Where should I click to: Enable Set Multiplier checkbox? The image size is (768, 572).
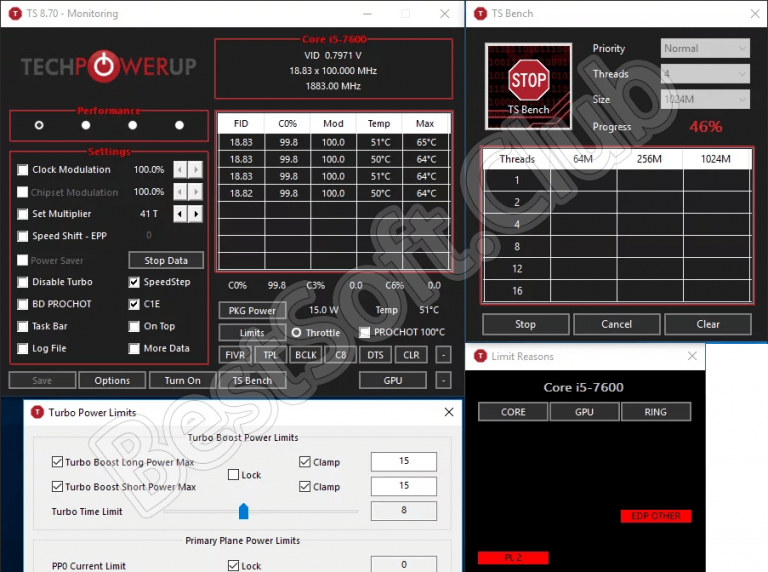coord(23,214)
